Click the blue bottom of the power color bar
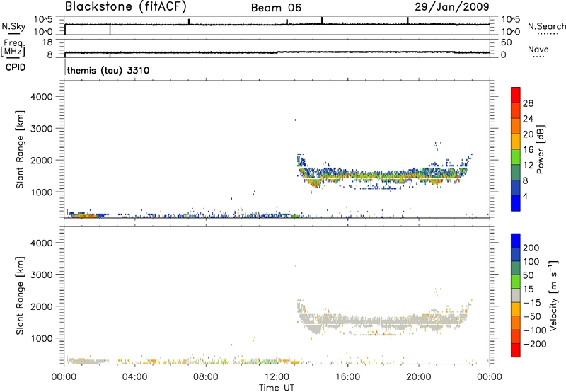Image resolution: width=566 pixels, height=392 pixels. pos(516,203)
